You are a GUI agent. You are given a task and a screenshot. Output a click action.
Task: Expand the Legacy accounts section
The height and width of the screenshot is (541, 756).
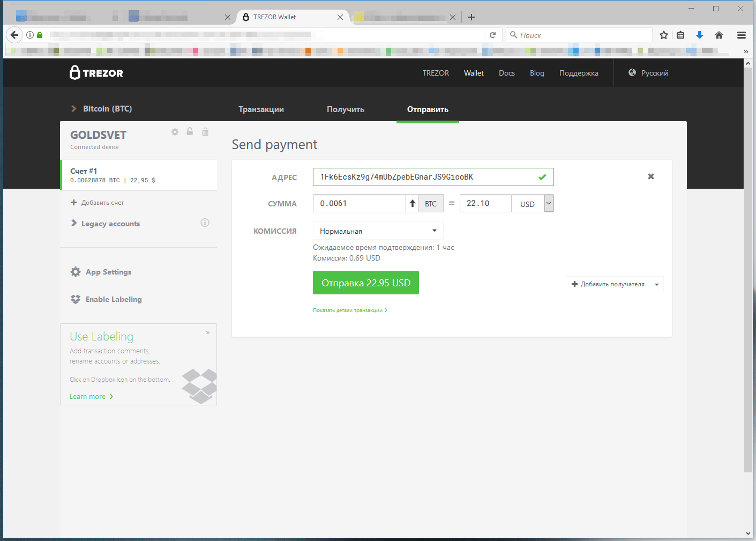coord(106,224)
